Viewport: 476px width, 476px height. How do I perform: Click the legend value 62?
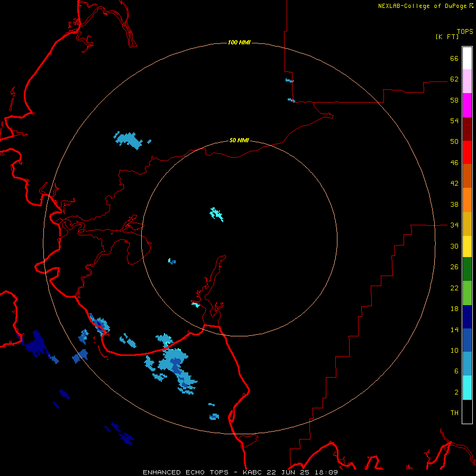pos(454,79)
